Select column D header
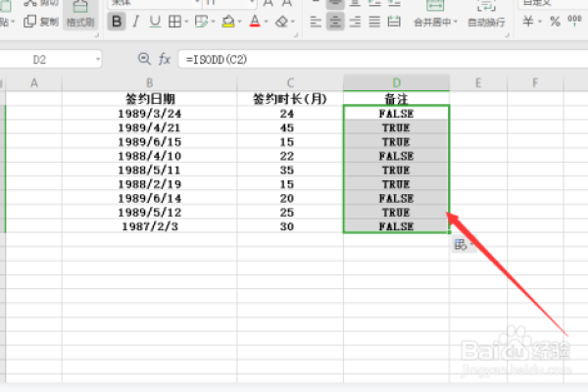The image size is (588, 392). pos(396,83)
